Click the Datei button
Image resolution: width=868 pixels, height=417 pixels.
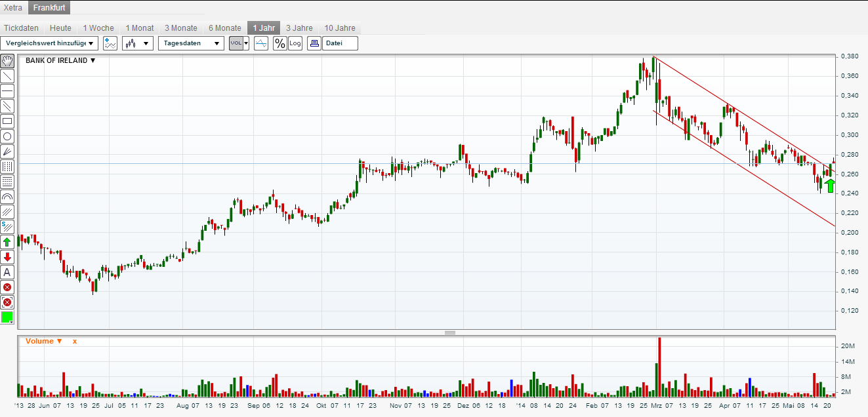[340, 43]
